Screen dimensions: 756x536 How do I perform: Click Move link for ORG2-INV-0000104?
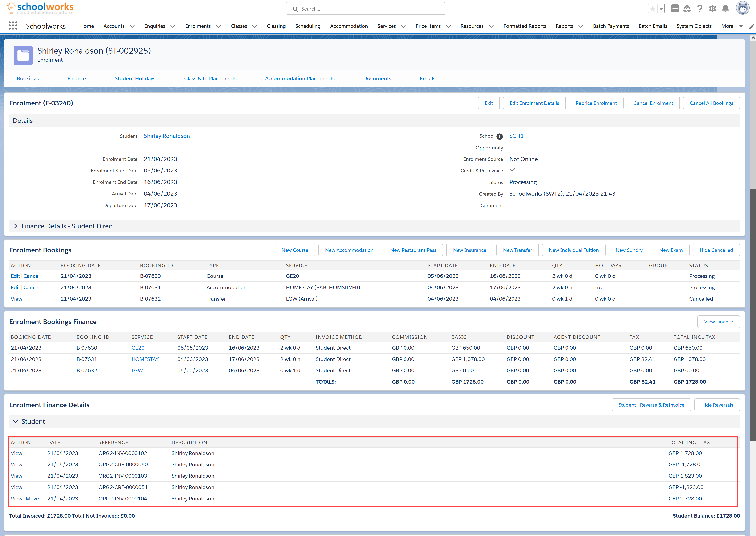coord(32,498)
